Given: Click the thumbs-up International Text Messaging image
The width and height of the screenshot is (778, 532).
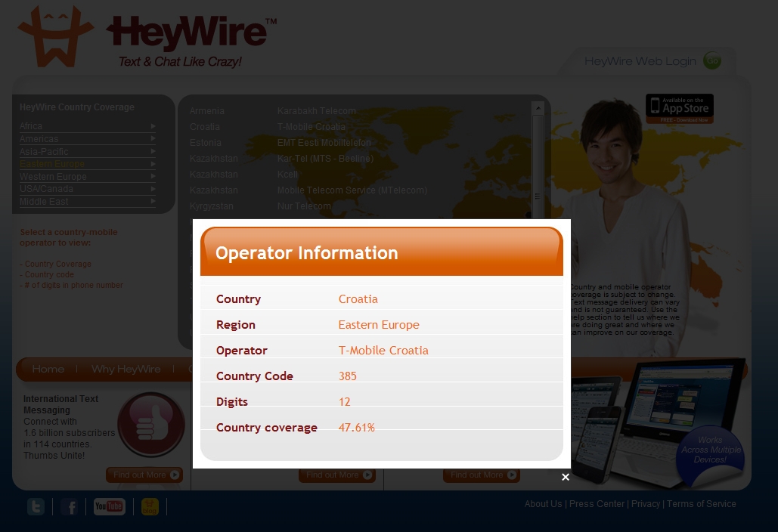Looking at the screenshot, I should tap(151, 424).
